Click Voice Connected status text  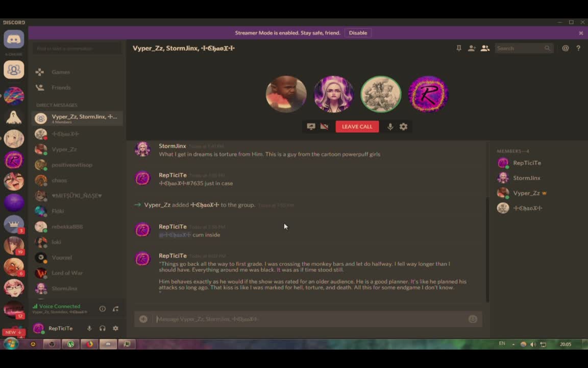[x=60, y=307]
